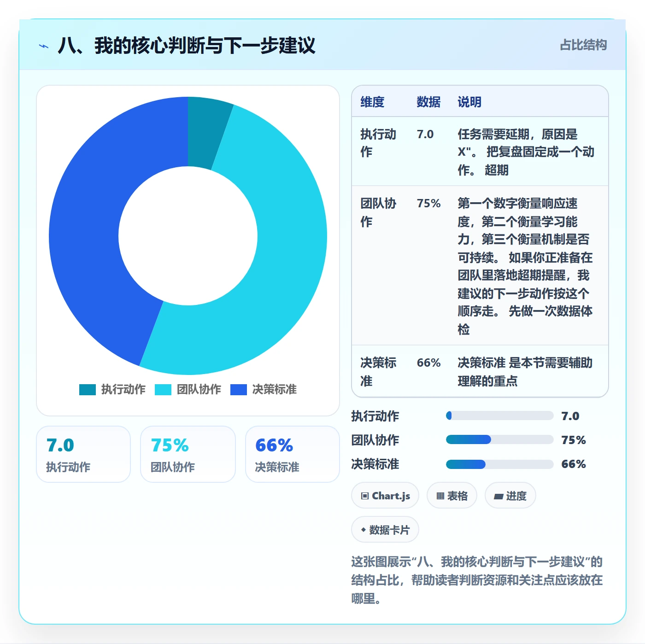
Task: Click the 执行动作 table row label
Action: coord(378,143)
